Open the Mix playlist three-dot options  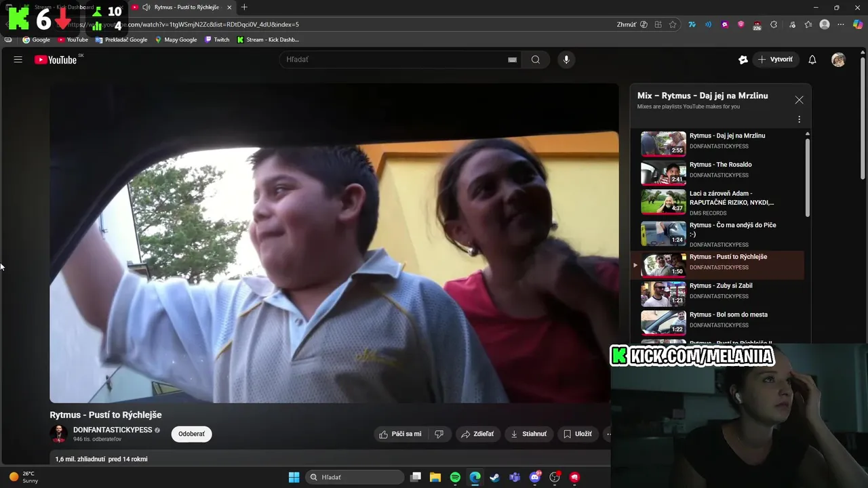tap(799, 119)
